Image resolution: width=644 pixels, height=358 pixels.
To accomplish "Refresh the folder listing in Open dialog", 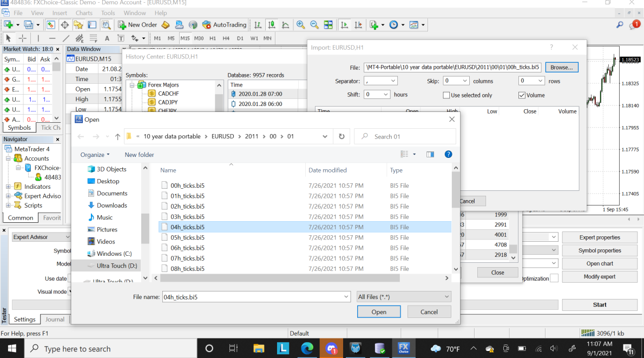I will (341, 136).
